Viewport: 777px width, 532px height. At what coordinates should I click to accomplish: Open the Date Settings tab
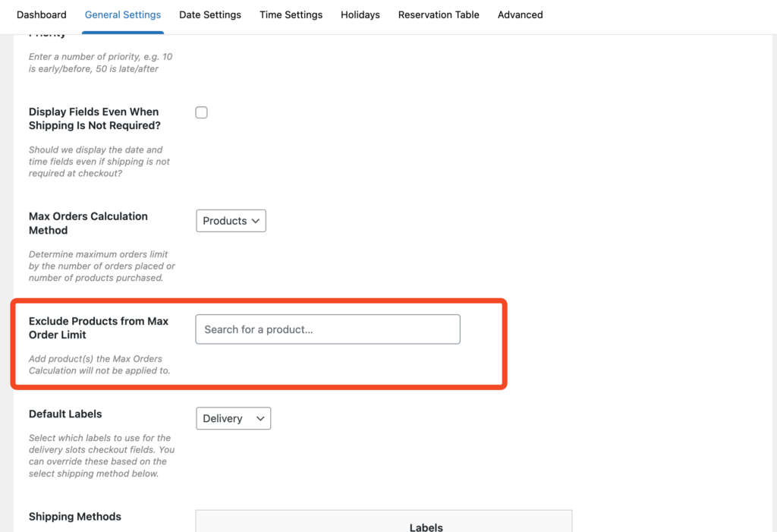pyautogui.click(x=210, y=14)
